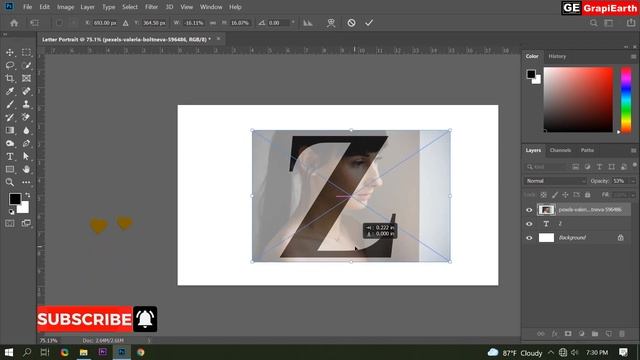
Task: Open the Fill value dropdown arrow
Action: (x=633, y=195)
